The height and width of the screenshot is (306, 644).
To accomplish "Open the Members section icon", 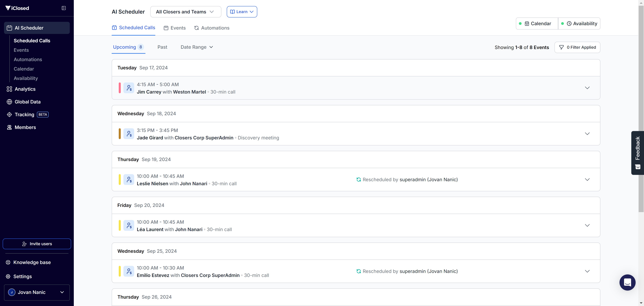I will point(9,127).
